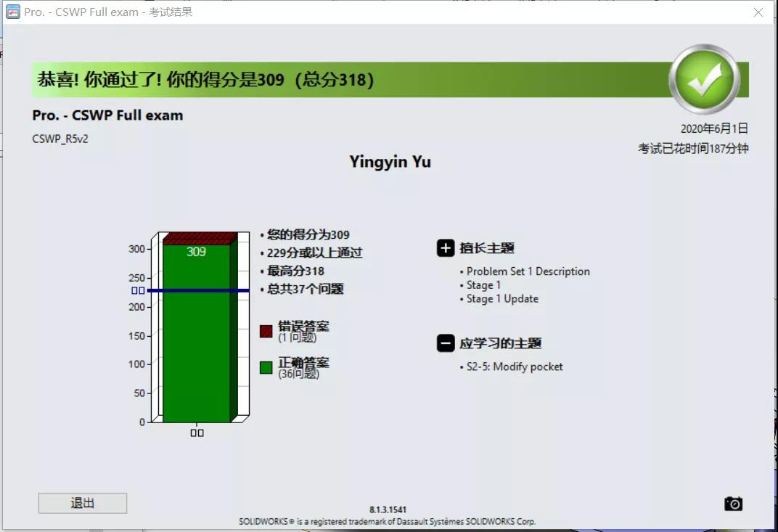Click the red hatched top of bar

(x=197, y=239)
